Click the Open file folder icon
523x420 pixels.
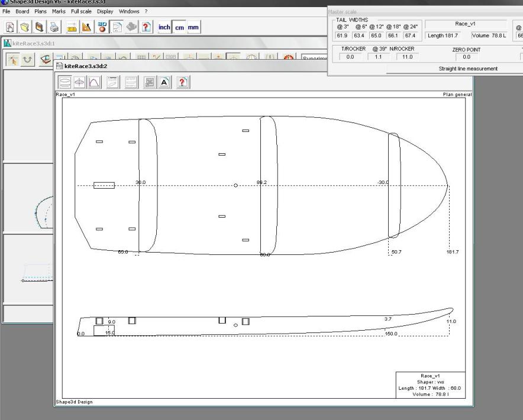[25, 27]
